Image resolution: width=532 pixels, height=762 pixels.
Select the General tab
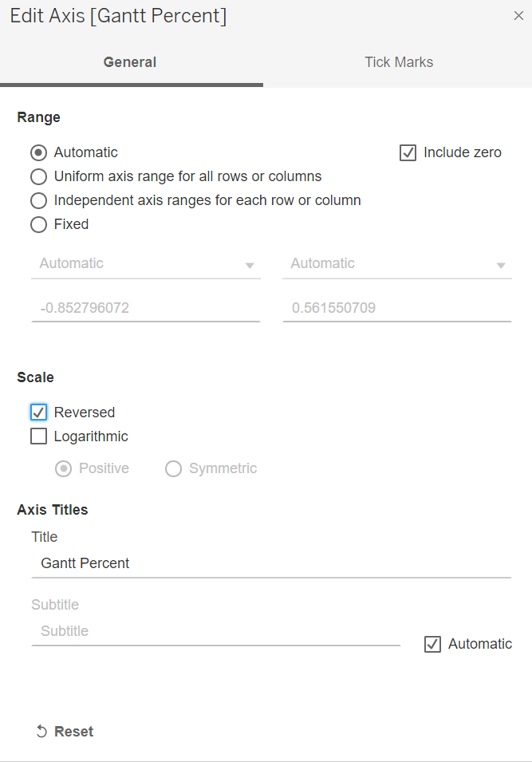pyautogui.click(x=130, y=62)
